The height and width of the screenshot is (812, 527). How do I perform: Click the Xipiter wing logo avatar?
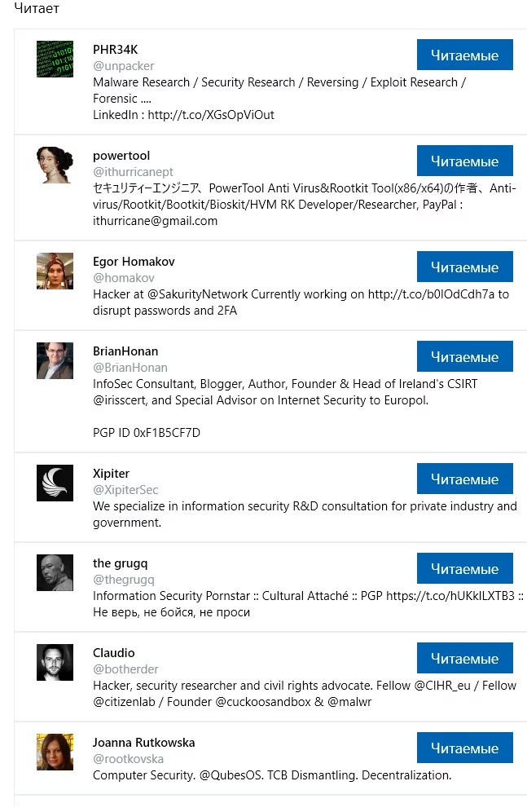pos(55,483)
